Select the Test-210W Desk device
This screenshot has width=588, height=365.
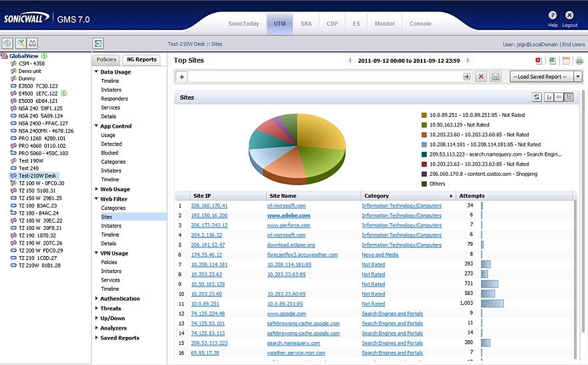(x=37, y=176)
